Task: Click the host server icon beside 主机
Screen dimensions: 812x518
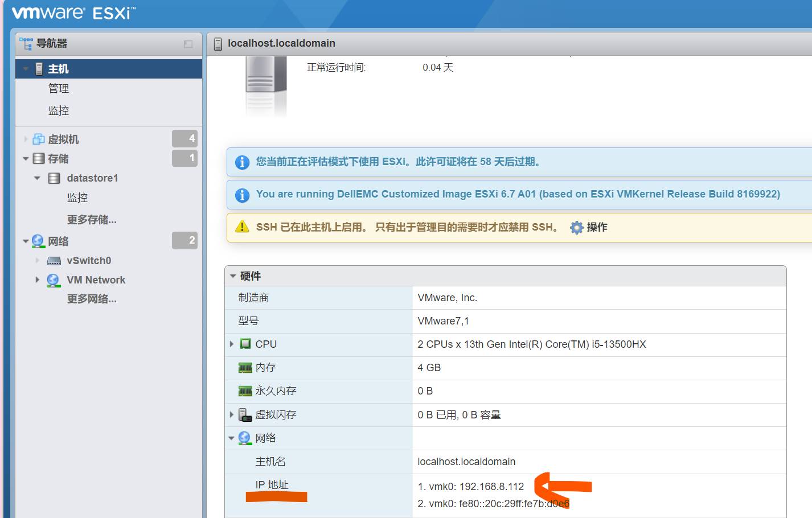Action: coord(39,69)
